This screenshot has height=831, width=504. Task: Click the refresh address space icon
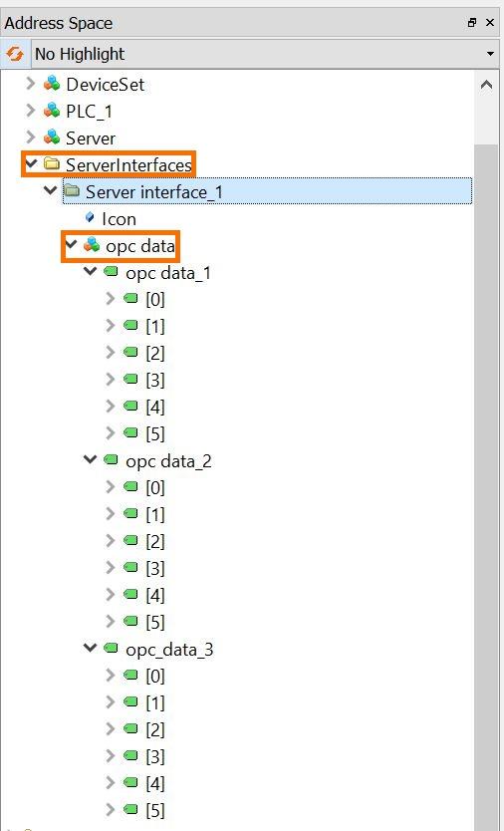coord(15,54)
